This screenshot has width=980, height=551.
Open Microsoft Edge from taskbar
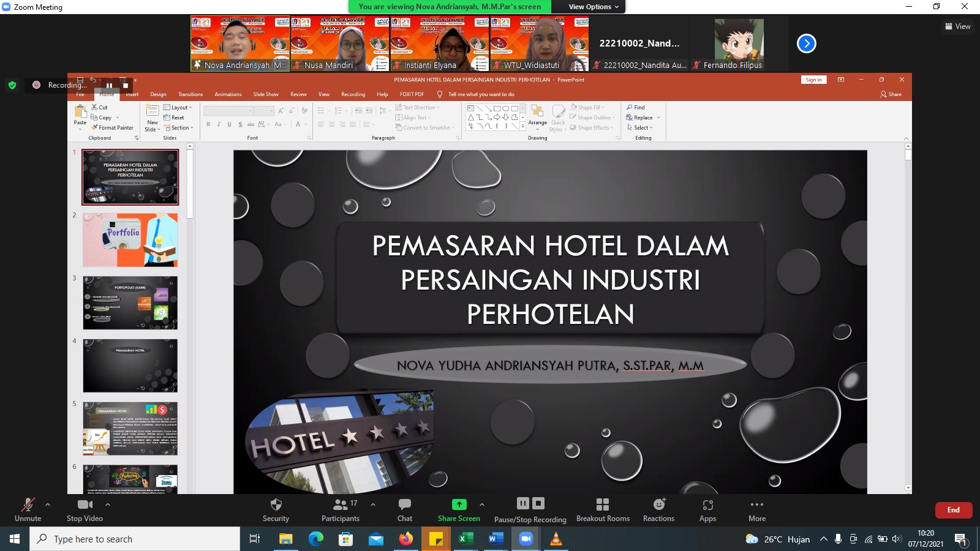click(316, 539)
